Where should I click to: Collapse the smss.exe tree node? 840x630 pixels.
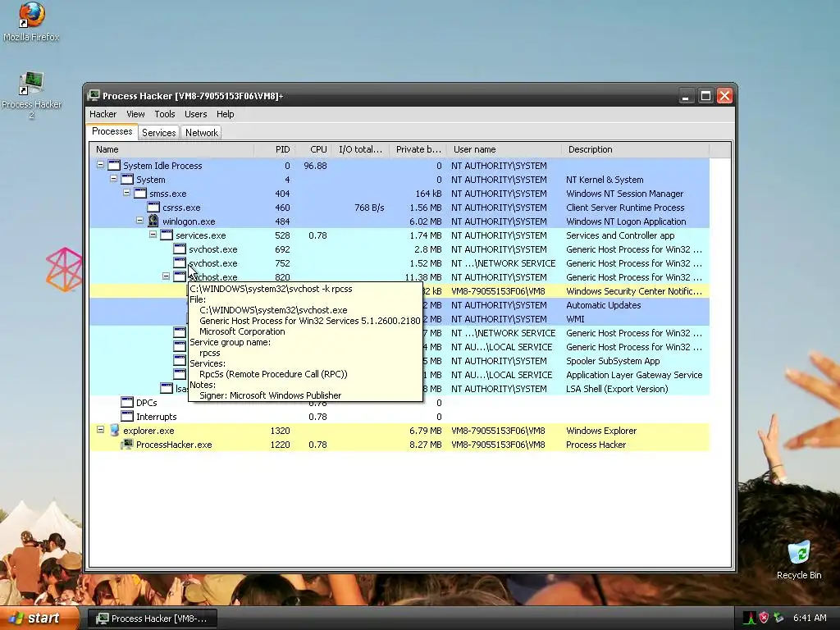(x=126, y=193)
